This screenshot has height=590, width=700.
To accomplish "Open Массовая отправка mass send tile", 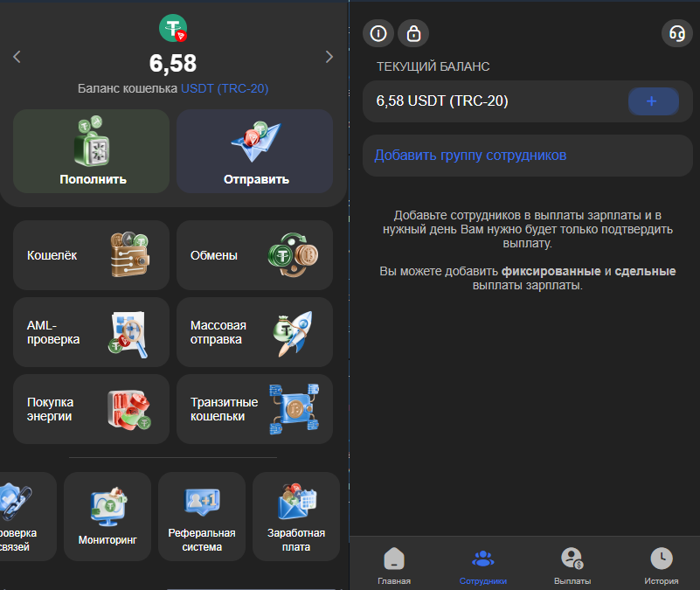I will coord(254,332).
